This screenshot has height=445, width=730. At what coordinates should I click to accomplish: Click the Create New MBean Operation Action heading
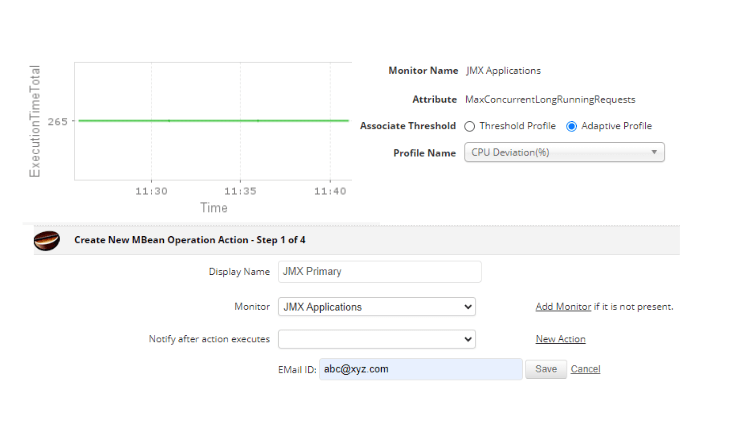coord(189,240)
